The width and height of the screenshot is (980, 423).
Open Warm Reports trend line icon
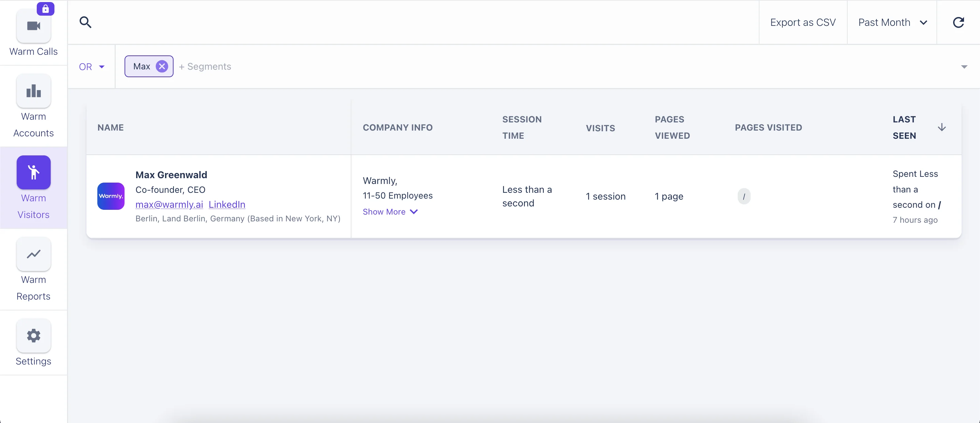(x=33, y=254)
